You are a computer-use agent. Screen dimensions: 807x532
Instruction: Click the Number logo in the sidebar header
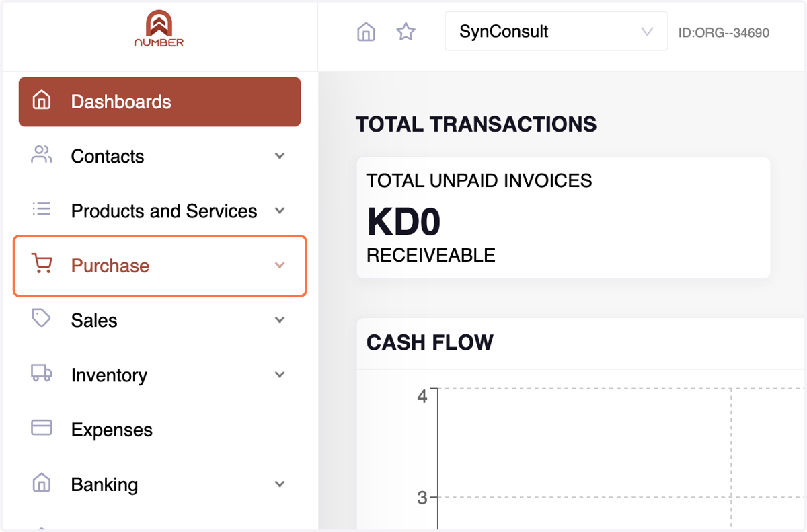pyautogui.click(x=159, y=29)
